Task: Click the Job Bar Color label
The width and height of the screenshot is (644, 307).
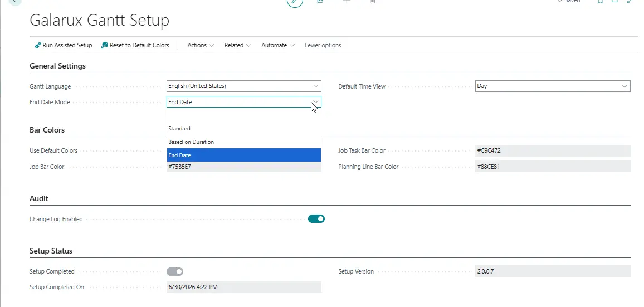Action: coord(47,167)
